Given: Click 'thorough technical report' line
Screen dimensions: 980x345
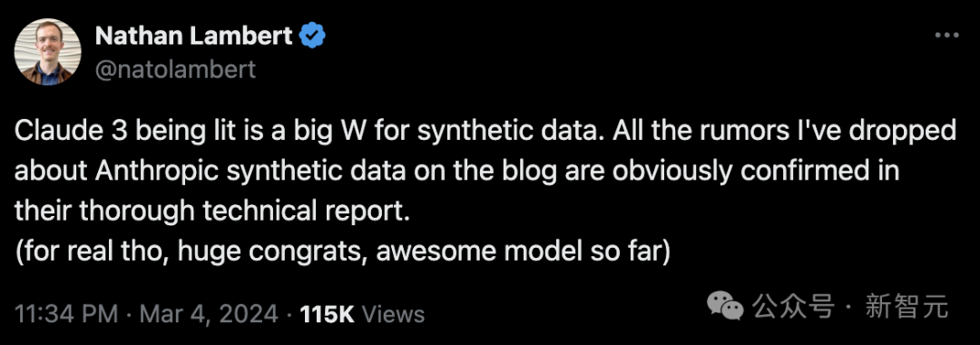Looking at the screenshot, I should click(x=211, y=213).
